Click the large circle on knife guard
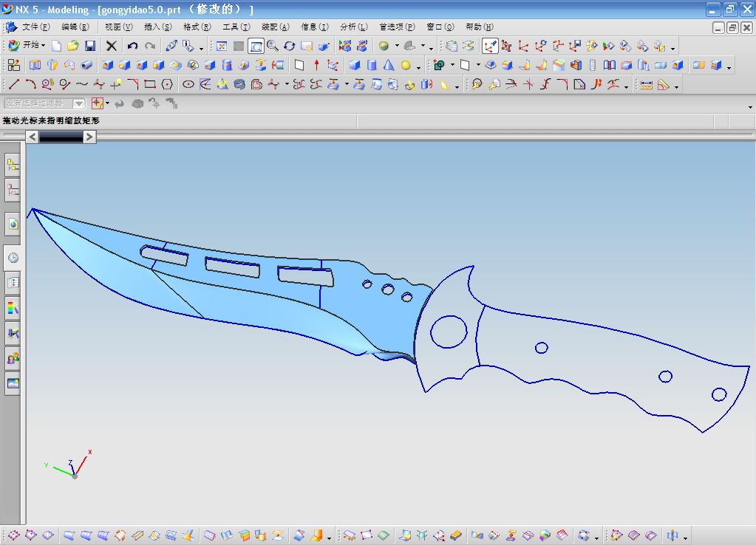 point(449,332)
